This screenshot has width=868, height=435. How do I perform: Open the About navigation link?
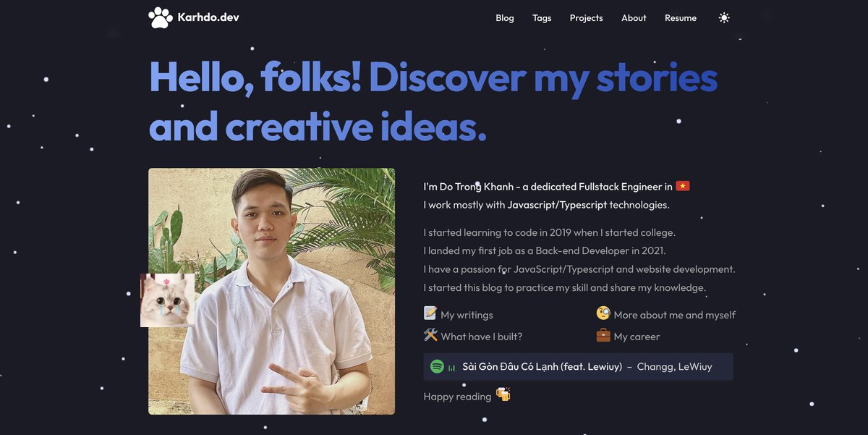[634, 18]
